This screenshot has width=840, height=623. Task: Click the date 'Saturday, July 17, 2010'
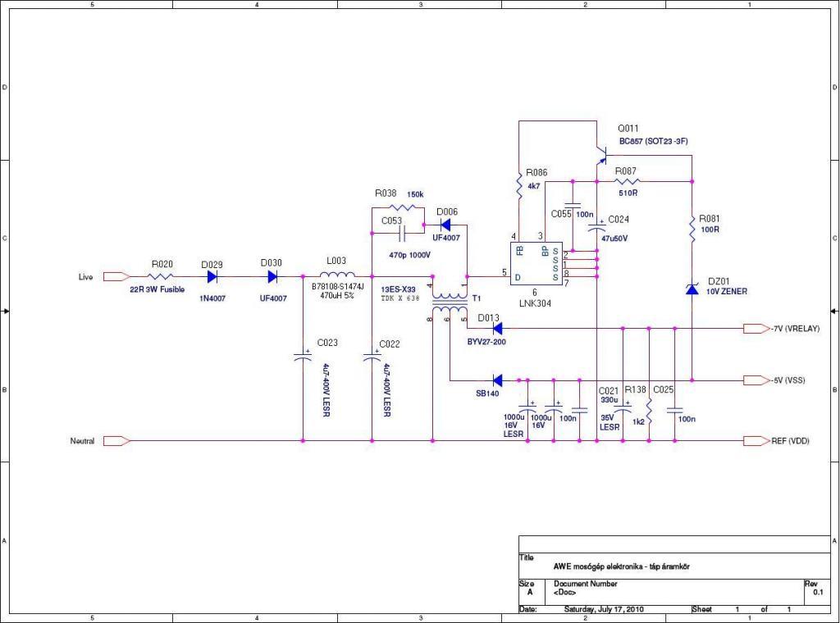pyautogui.click(x=604, y=609)
